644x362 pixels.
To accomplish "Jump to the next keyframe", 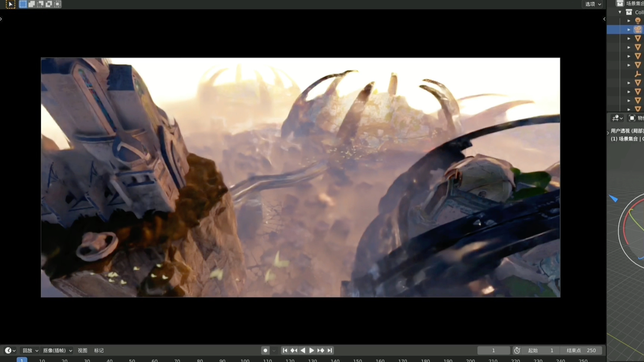I will [321, 350].
